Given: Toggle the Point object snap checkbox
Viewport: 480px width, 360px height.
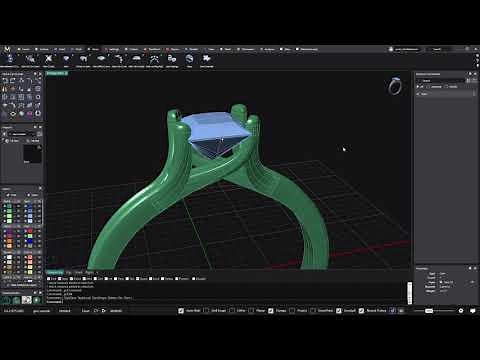Looking at the screenshot, I should point(71,279).
